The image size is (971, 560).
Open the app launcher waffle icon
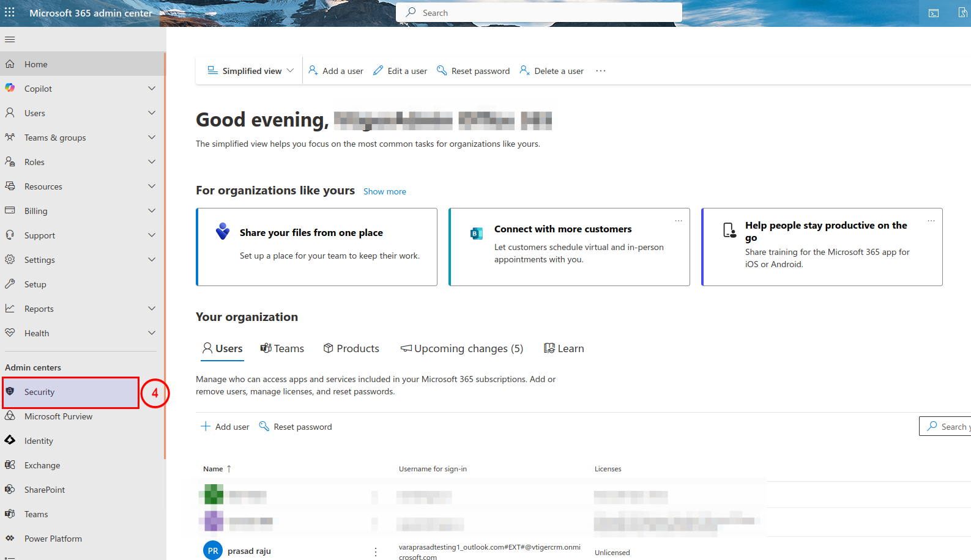point(10,12)
